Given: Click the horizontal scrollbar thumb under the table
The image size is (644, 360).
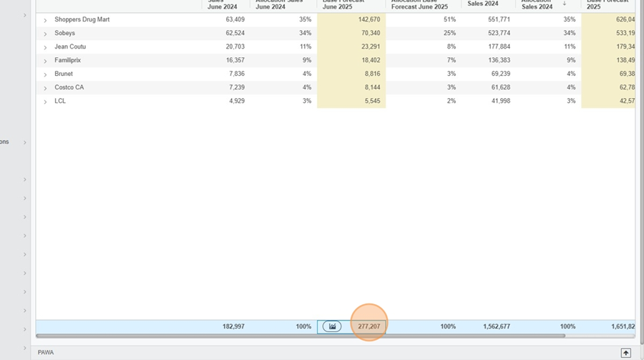Looking at the screenshot, I should pos(301,336).
